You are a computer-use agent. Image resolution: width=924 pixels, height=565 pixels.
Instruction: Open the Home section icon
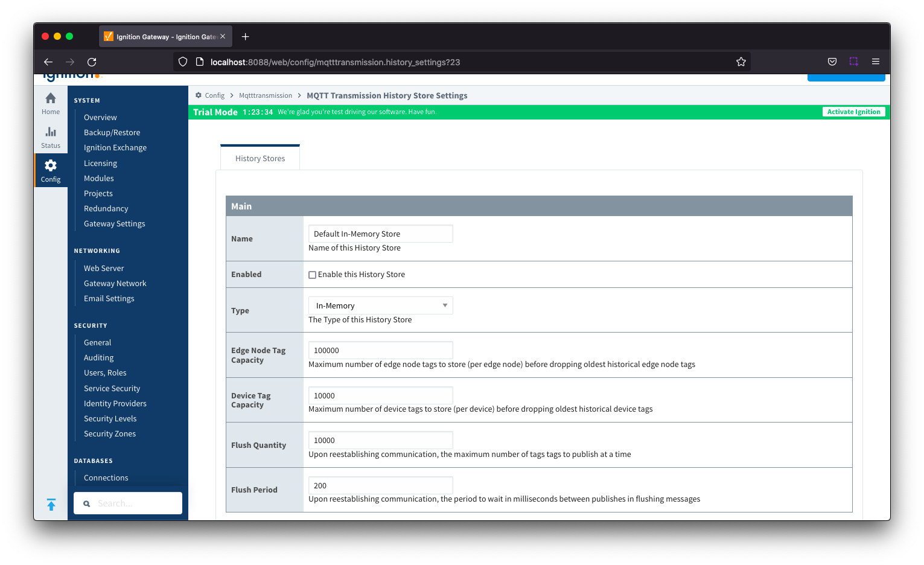coord(51,103)
